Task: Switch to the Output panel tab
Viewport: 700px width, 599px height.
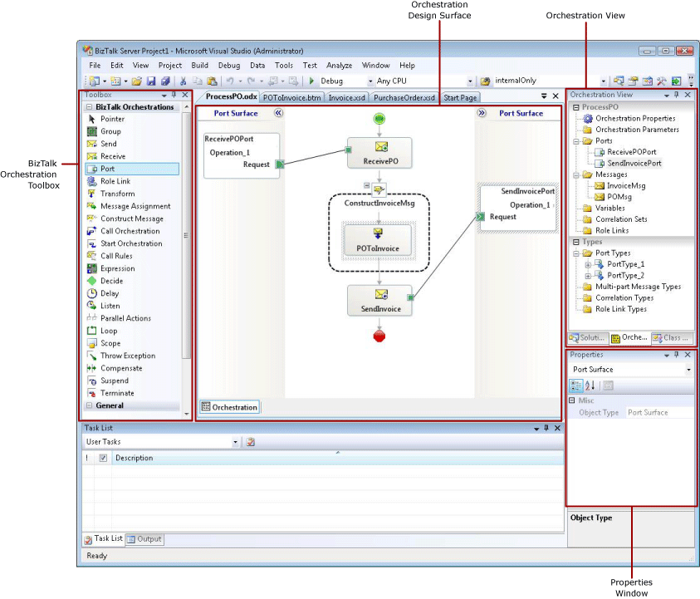Action: (x=144, y=539)
